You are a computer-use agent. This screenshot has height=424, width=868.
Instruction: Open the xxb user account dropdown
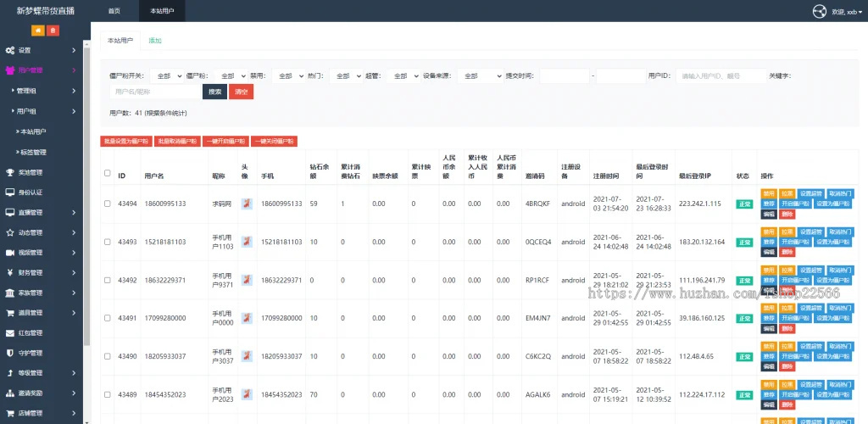click(847, 12)
